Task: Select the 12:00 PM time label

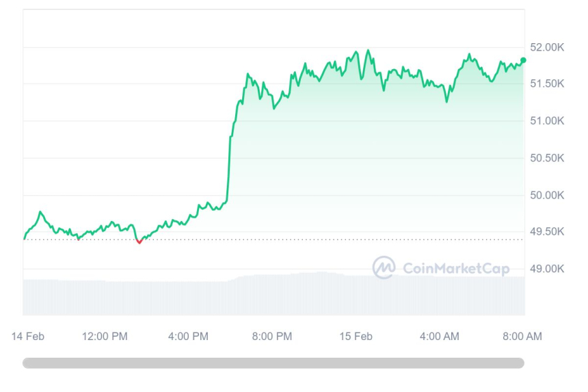Action: pyautogui.click(x=105, y=336)
